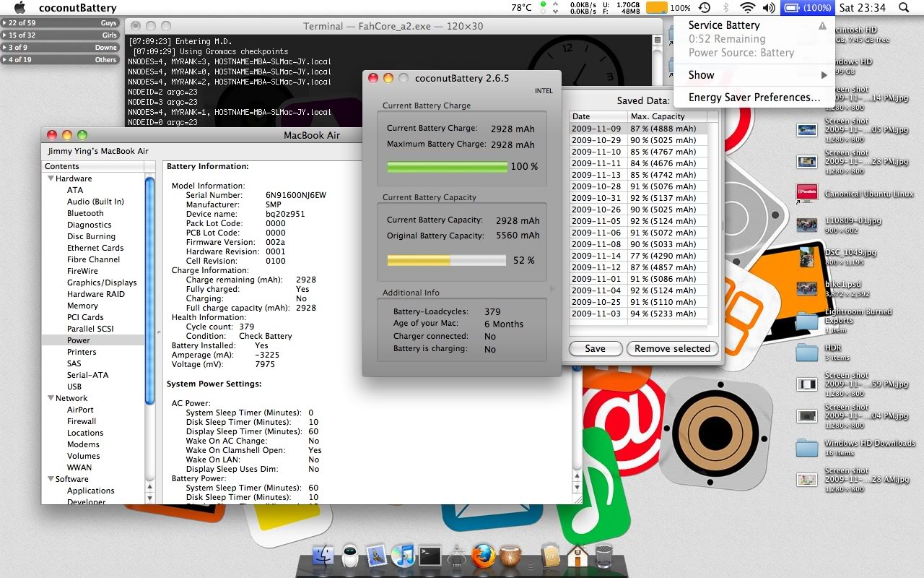Click Wi-Fi status icon in menu bar
This screenshot has height=578, width=924.
coord(747,7)
